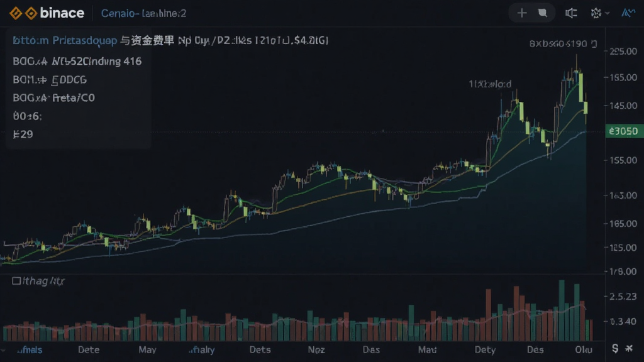Click the 8Xbs60·s190 label at chart top
Image resolution: width=644 pixels, height=362 pixels.
558,44
